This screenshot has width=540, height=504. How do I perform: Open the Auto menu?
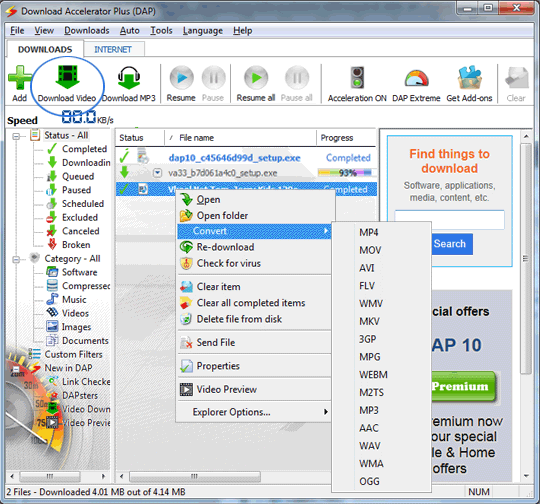(x=129, y=31)
